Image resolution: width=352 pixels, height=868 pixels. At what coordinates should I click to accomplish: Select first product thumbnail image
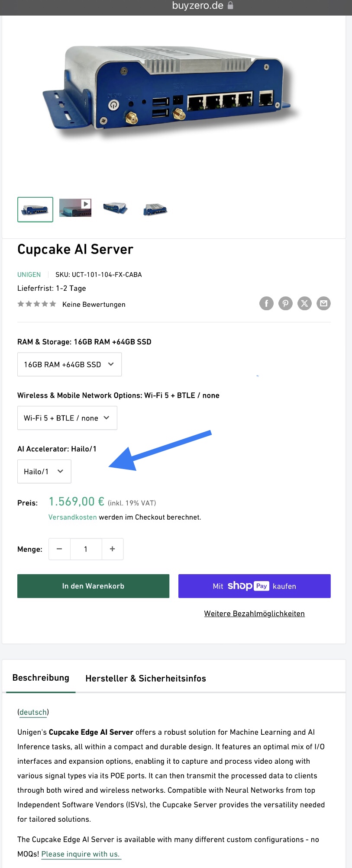(x=35, y=209)
